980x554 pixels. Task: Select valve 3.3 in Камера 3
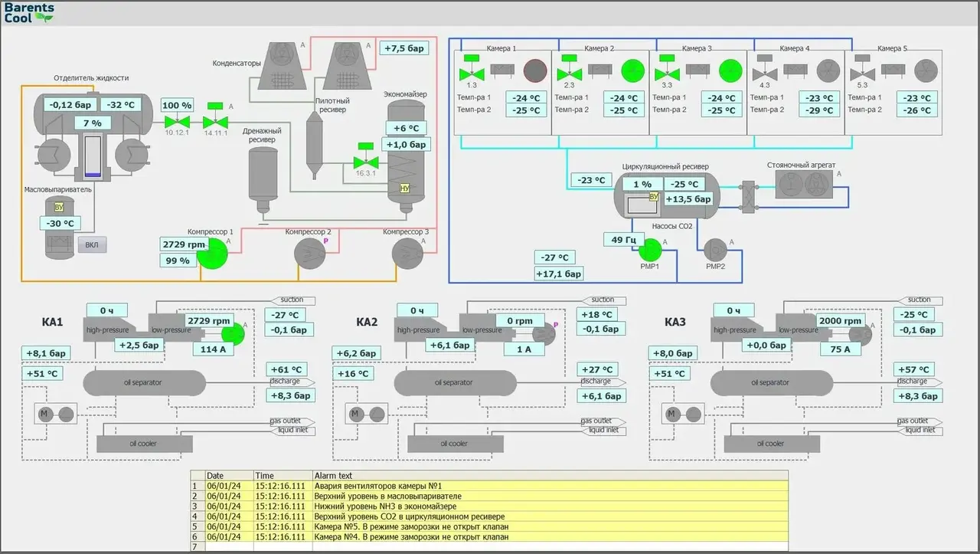[x=667, y=70]
